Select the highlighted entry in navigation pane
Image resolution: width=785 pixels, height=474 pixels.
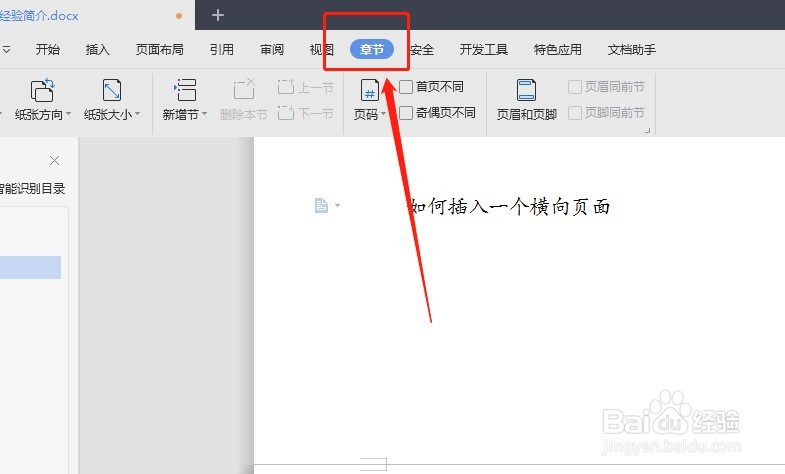coord(31,267)
